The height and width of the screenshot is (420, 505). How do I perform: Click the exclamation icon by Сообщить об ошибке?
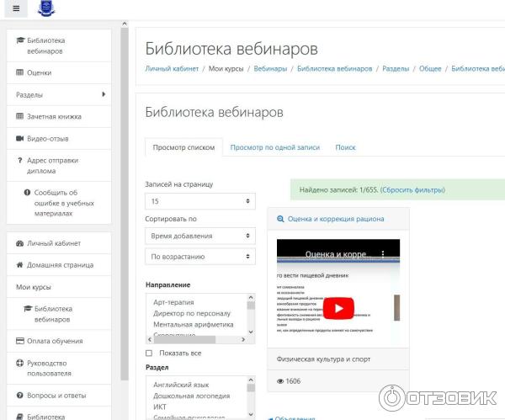(x=28, y=193)
